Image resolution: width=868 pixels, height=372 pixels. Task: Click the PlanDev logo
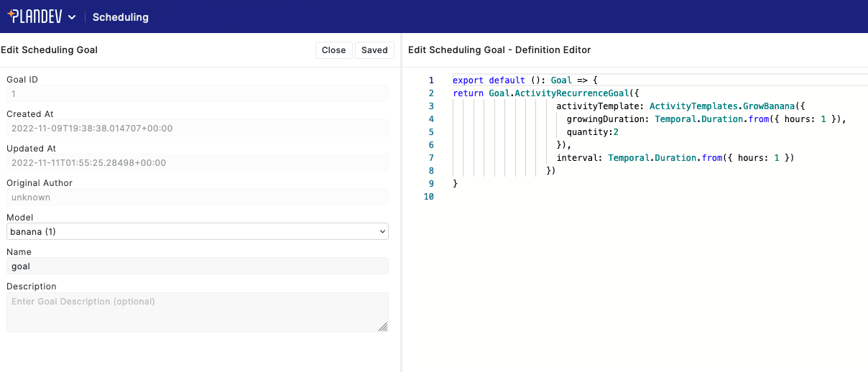click(34, 17)
